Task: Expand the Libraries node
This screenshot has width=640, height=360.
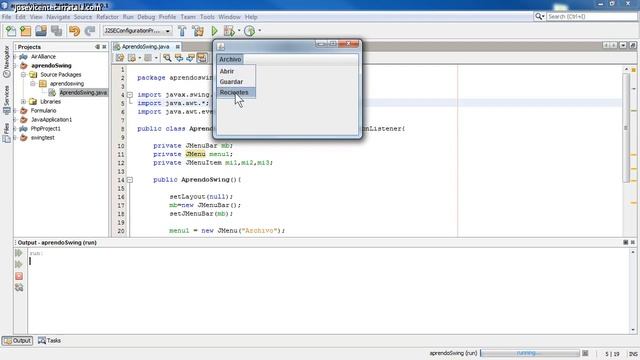Action: click(24, 102)
